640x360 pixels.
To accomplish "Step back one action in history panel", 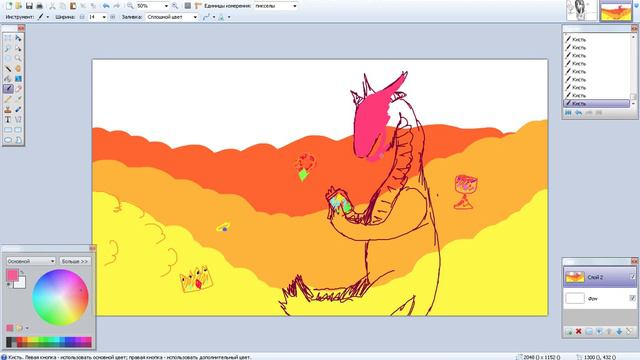I will pos(578,113).
